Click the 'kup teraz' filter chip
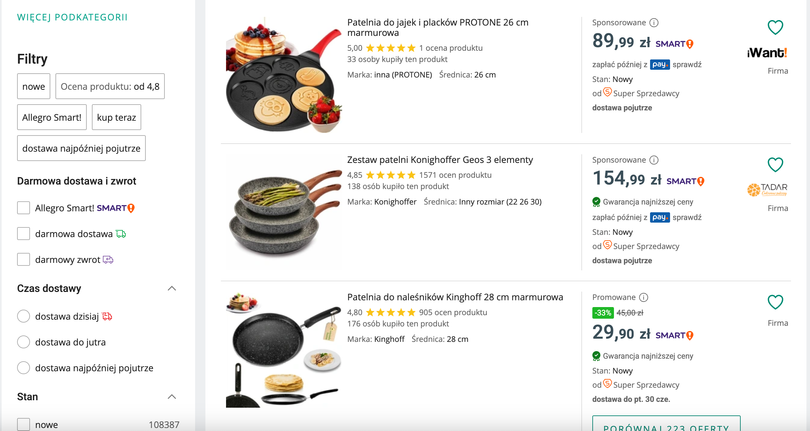 (x=117, y=117)
